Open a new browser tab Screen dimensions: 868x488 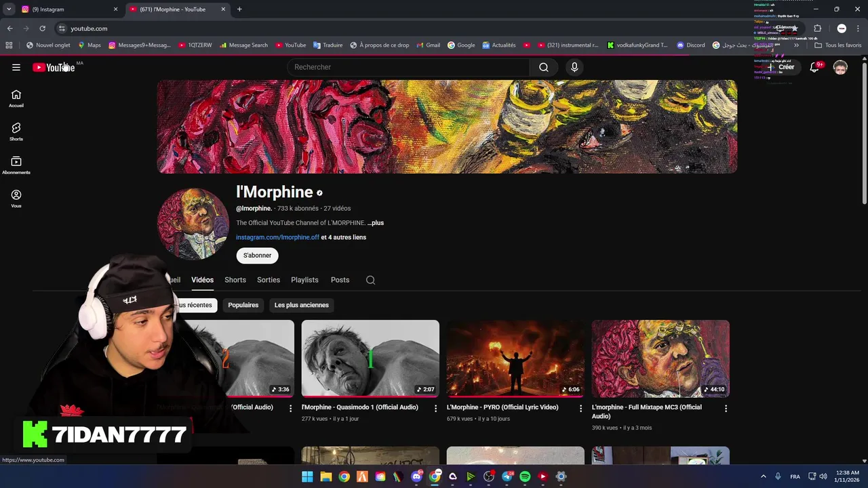point(239,9)
